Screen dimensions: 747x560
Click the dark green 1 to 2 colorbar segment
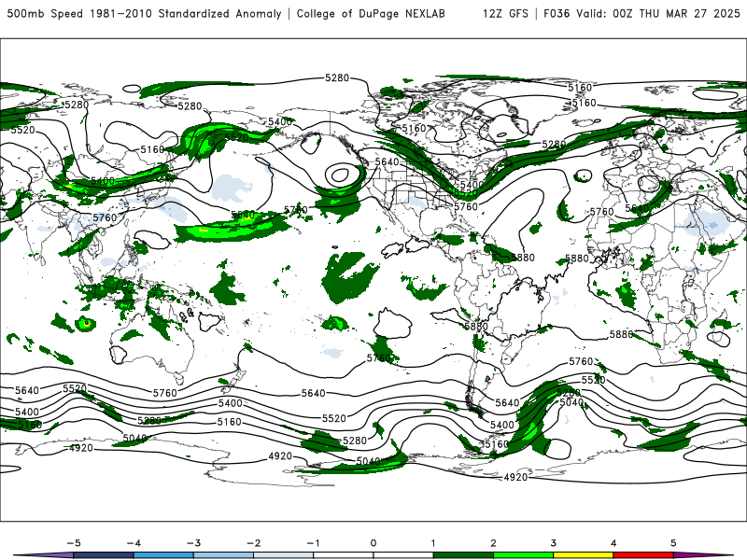[463, 555]
